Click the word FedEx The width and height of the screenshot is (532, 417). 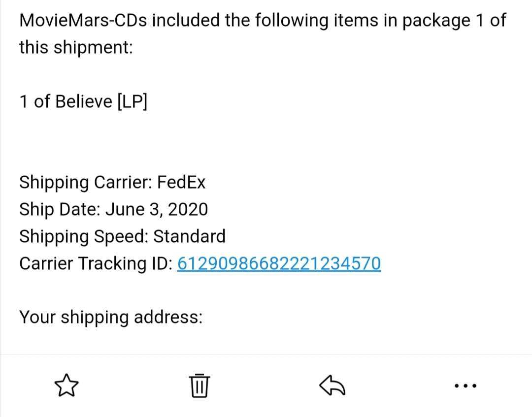[x=181, y=183]
